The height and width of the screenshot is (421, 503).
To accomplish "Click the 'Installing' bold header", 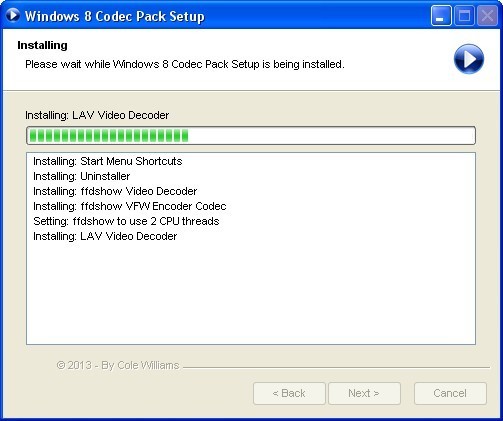I will tap(42, 45).
